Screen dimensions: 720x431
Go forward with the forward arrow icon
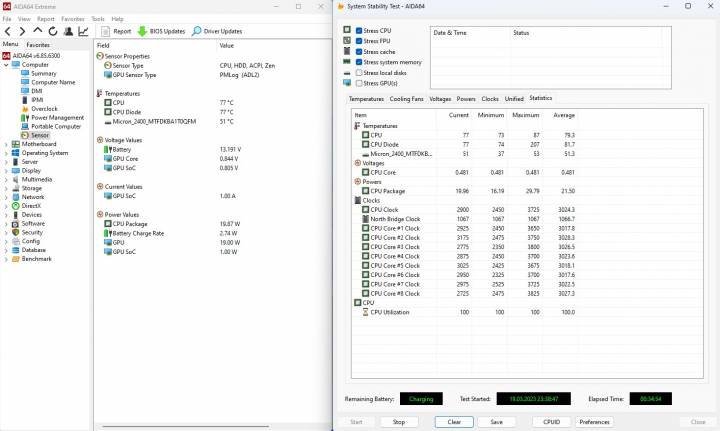22,31
